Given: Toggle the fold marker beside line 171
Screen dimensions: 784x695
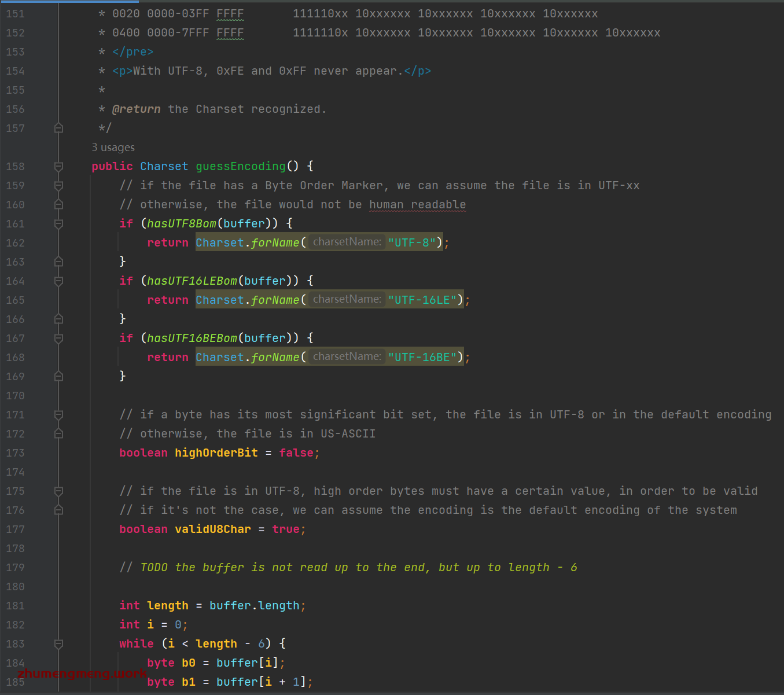Looking at the screenshot, I should click(x=58, y=414).
